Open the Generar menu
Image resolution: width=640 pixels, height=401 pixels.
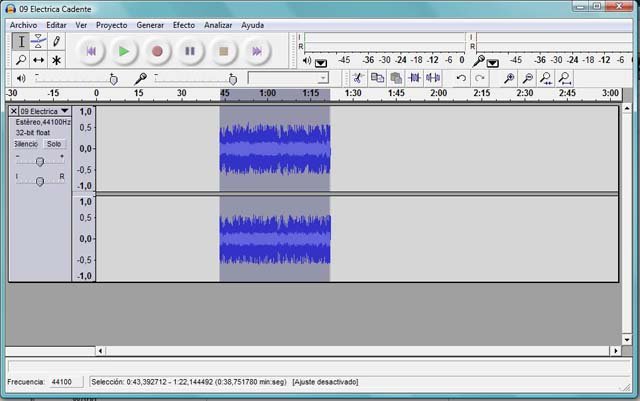click(x=150, y=25)
